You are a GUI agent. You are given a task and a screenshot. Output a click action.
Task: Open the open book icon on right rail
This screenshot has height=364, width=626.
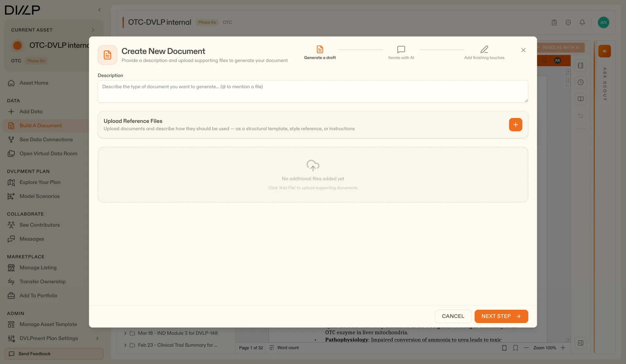580,99
